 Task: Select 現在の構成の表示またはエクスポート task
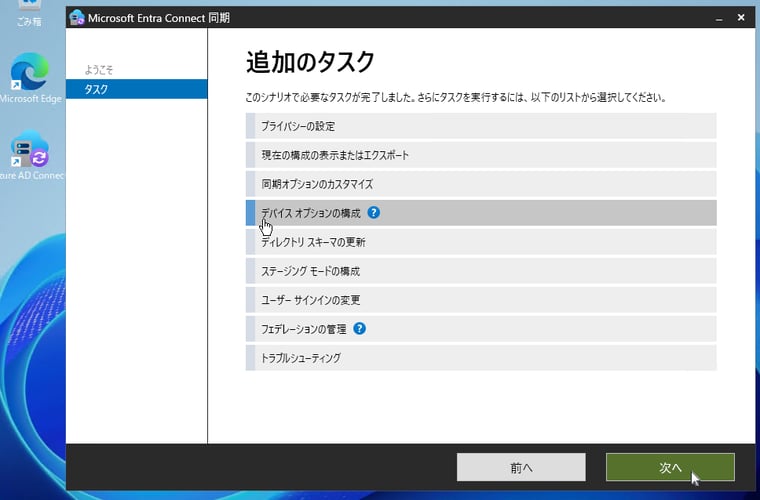pos(481,155)
